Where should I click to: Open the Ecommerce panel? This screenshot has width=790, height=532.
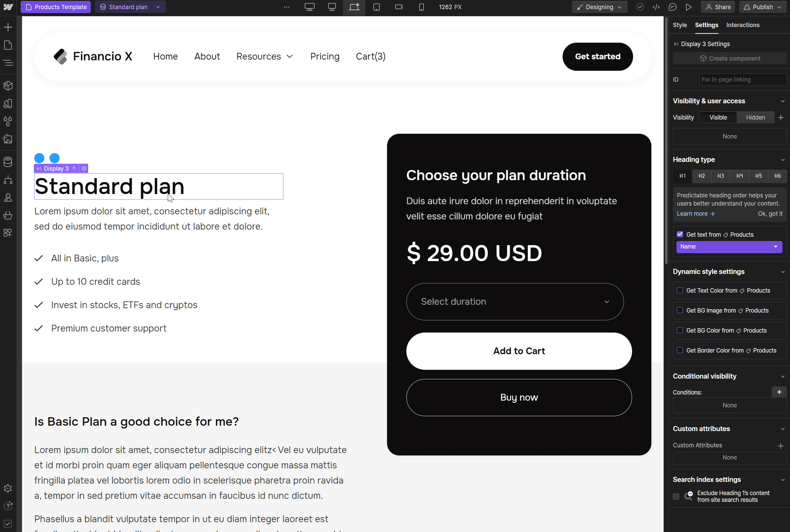point(8,215)
